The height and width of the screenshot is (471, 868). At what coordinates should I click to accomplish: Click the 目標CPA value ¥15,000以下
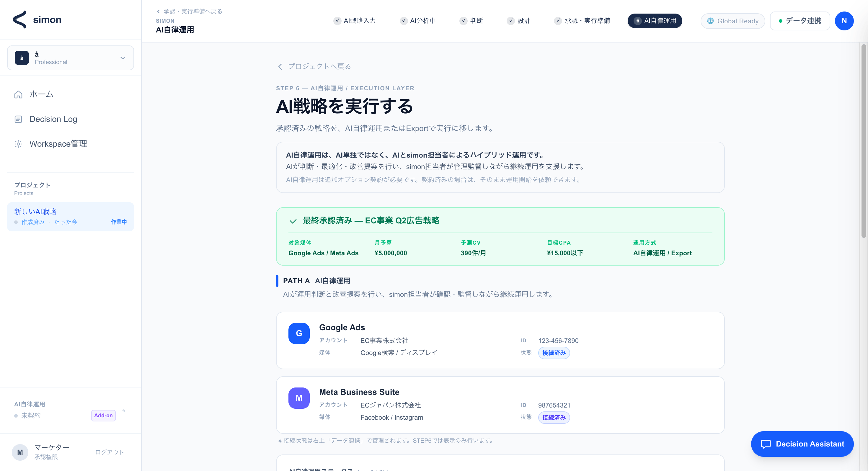pyautogui.click(x=565, y=253)
